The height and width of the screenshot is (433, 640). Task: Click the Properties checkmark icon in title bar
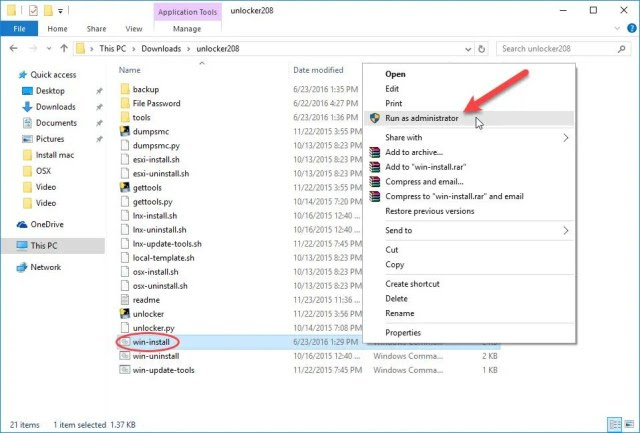coord(33,11)
